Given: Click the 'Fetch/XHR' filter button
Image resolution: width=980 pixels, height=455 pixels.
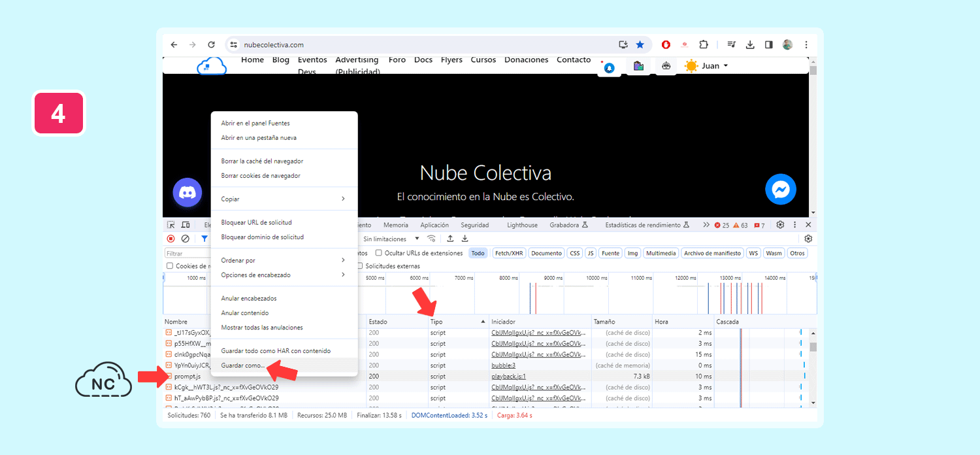Looking at the screenshot, I should tap(509, 253).
